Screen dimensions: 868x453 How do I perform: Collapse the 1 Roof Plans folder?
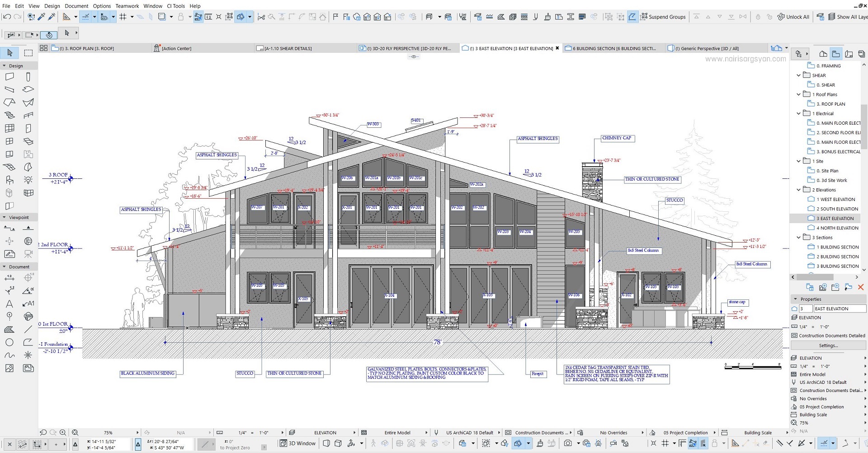pyautogui.click(x=798, y=94)
